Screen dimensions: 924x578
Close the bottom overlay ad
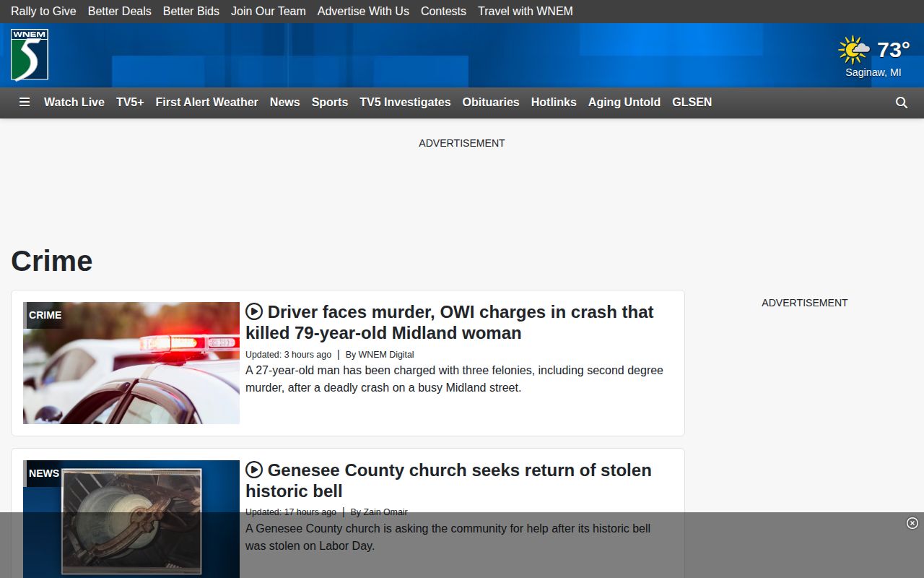(912, 523)
